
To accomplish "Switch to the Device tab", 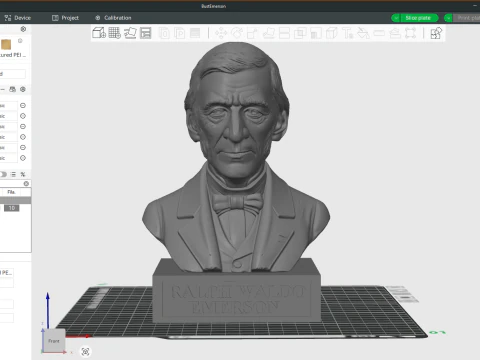I will [18, 18].
